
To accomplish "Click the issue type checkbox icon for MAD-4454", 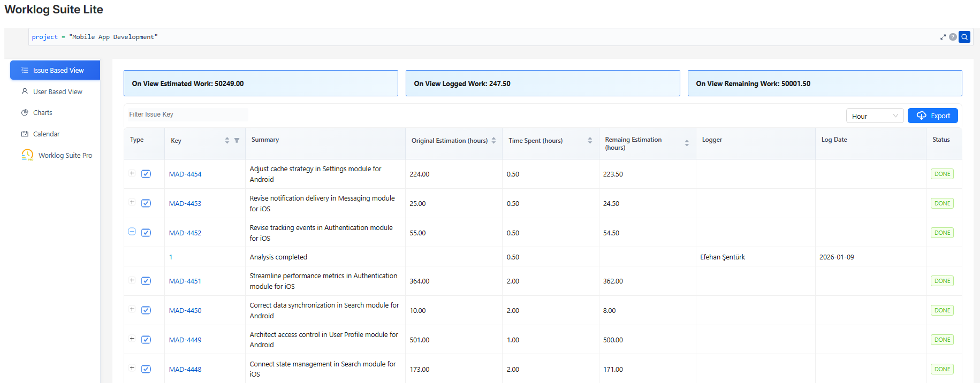I will coord(146,174).
